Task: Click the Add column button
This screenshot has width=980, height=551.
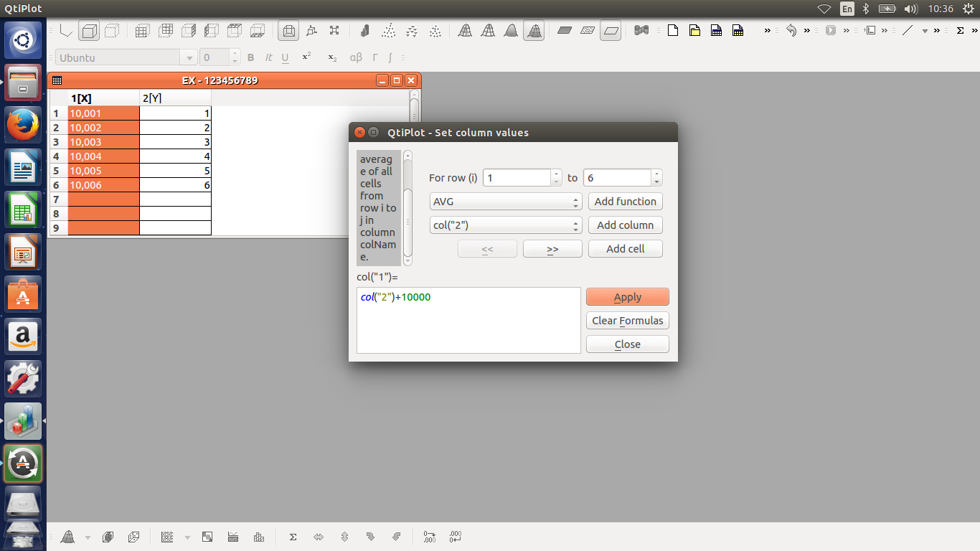Action: (626, 225)
